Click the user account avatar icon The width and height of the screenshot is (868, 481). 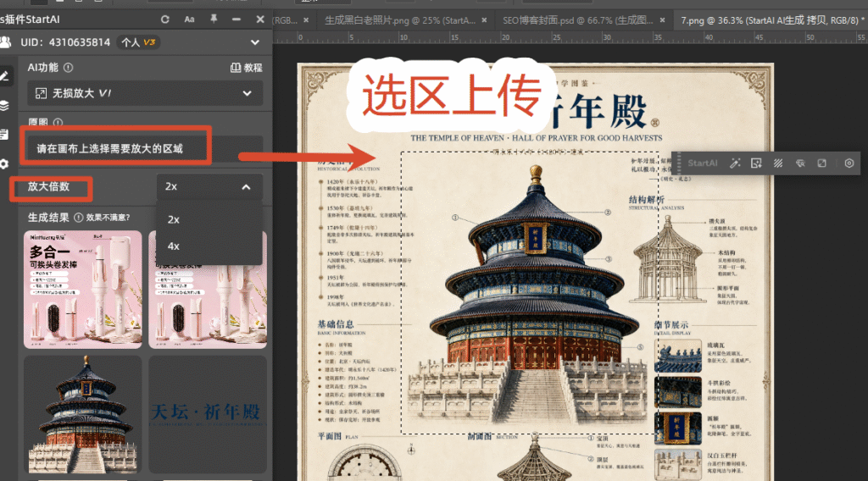point(6,42)
